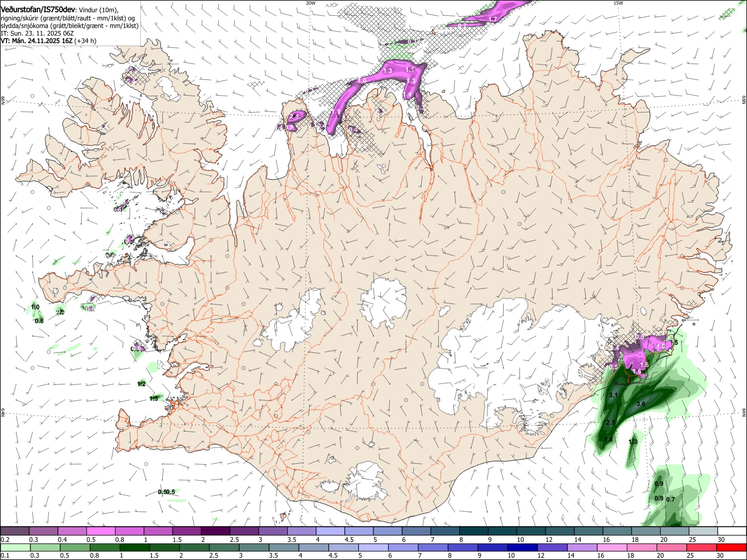This screenshot has height=560, width=747.
Task: Pick the palest green first swatch in rain scale
Action: pyautogui.click(x=15, y=547)
